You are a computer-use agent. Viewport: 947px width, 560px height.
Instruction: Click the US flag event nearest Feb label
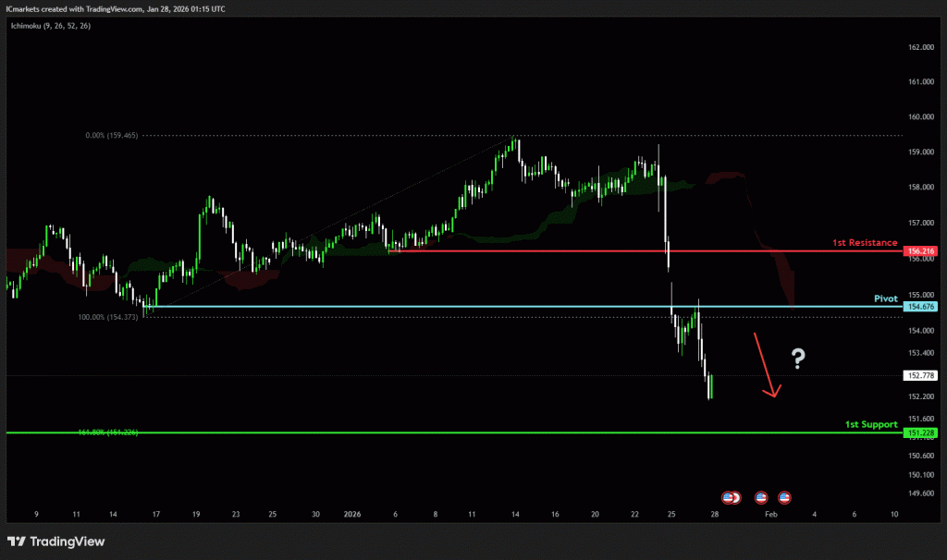point(762,497)
